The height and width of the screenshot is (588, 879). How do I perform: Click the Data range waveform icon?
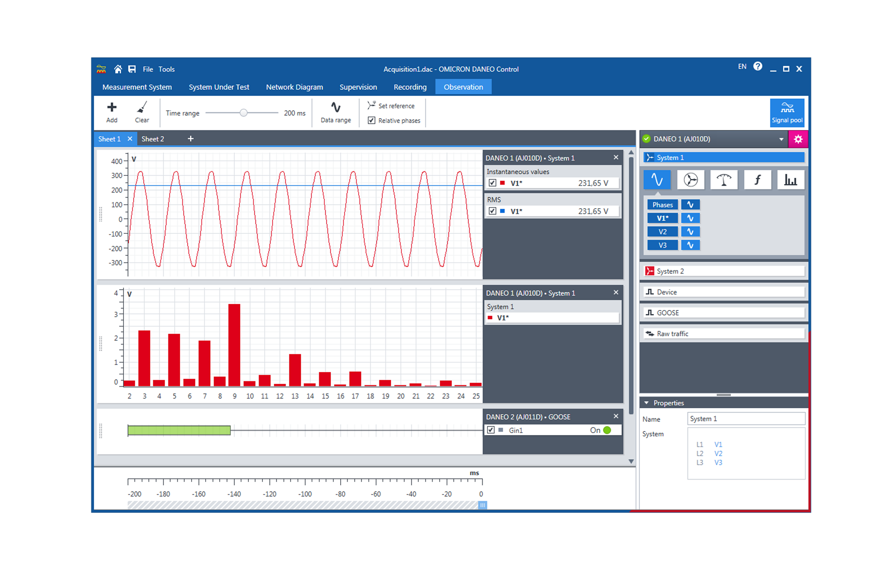pos(336,107)
